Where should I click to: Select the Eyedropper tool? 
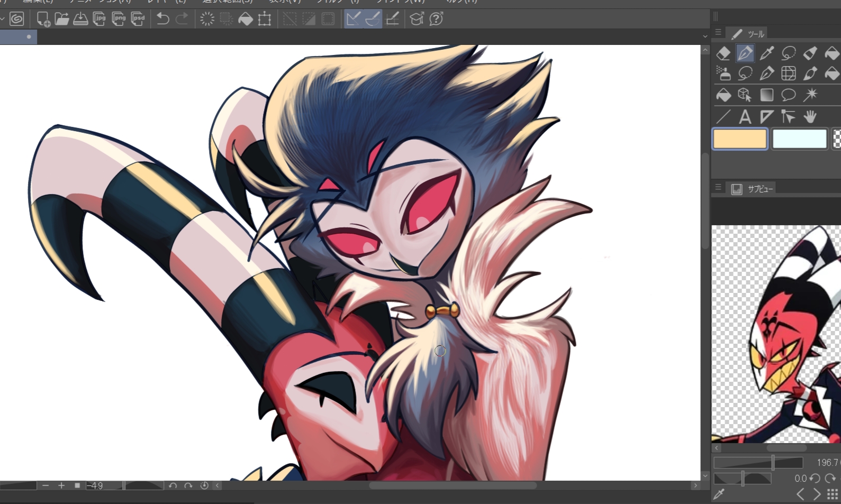click(766, 53)
